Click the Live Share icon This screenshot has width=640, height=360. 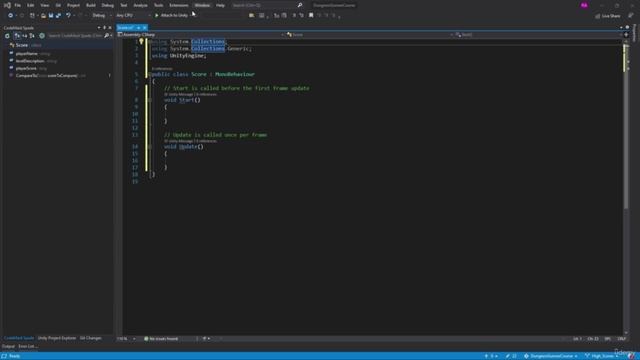[x=598, y=16]
